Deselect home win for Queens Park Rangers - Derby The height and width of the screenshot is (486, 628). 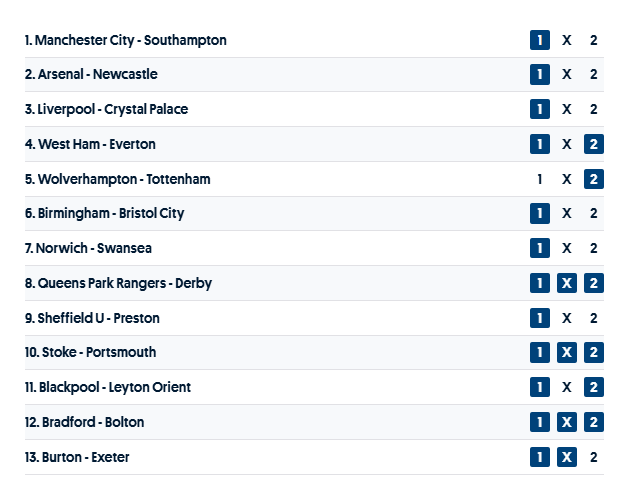pos(540,283)
